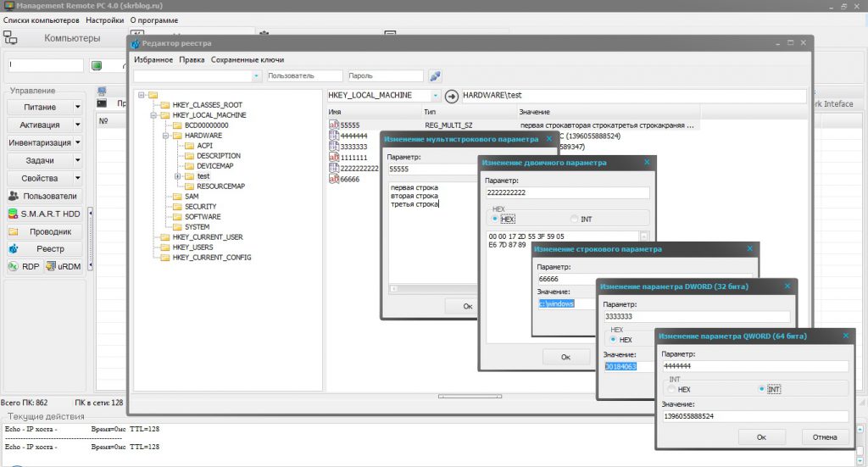Screen dimensions: 868x467
Task: Click the Пользователи users button
Action: tap(44, 196)
